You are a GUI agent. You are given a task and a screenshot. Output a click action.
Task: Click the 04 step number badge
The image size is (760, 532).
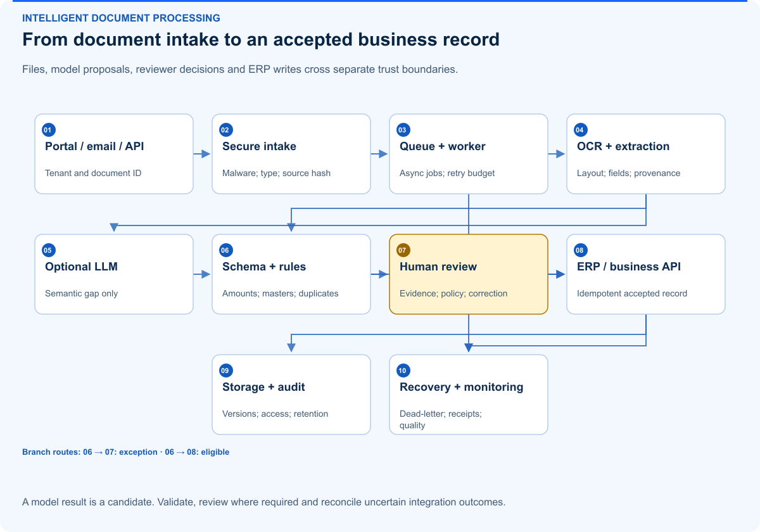(580, 130)
